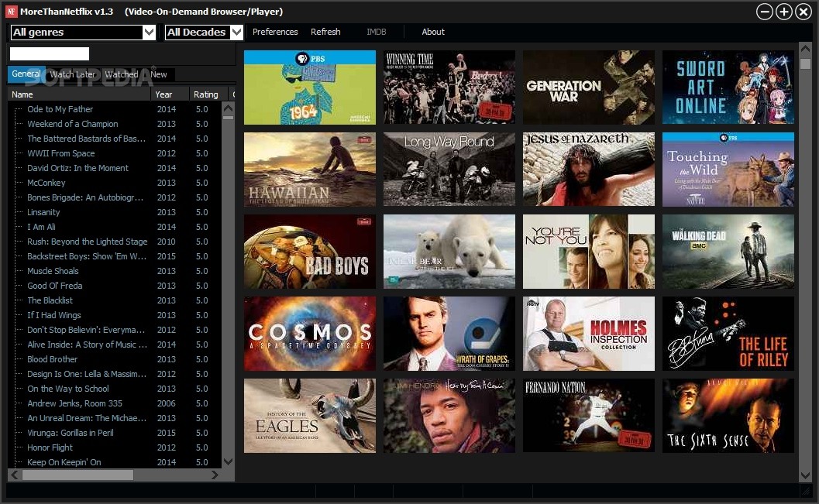Open Preferences menu
819x504 pixels.
coord(275,32)
